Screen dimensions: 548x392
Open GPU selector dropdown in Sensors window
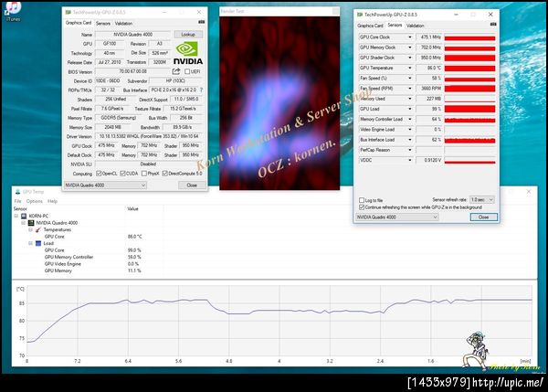396,217
